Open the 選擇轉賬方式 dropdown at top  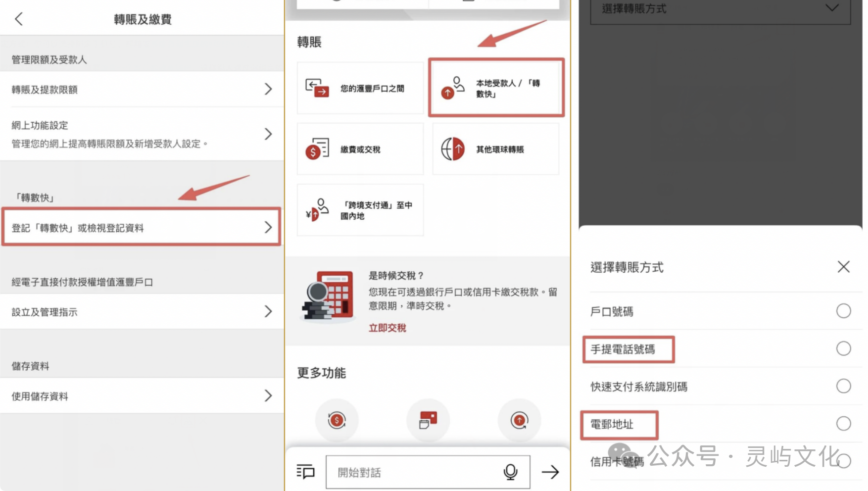point(720,10)
